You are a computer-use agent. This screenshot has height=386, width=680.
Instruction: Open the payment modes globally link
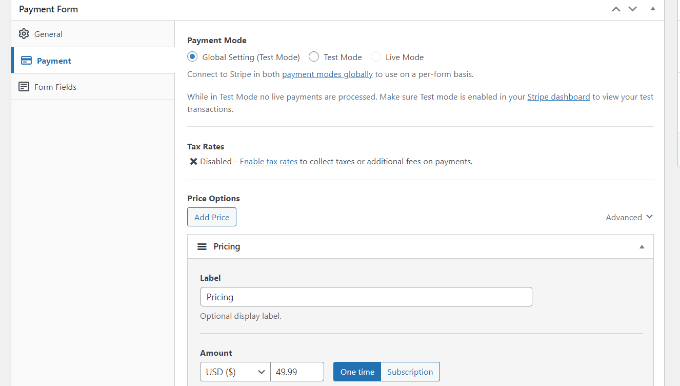point(327,74)
